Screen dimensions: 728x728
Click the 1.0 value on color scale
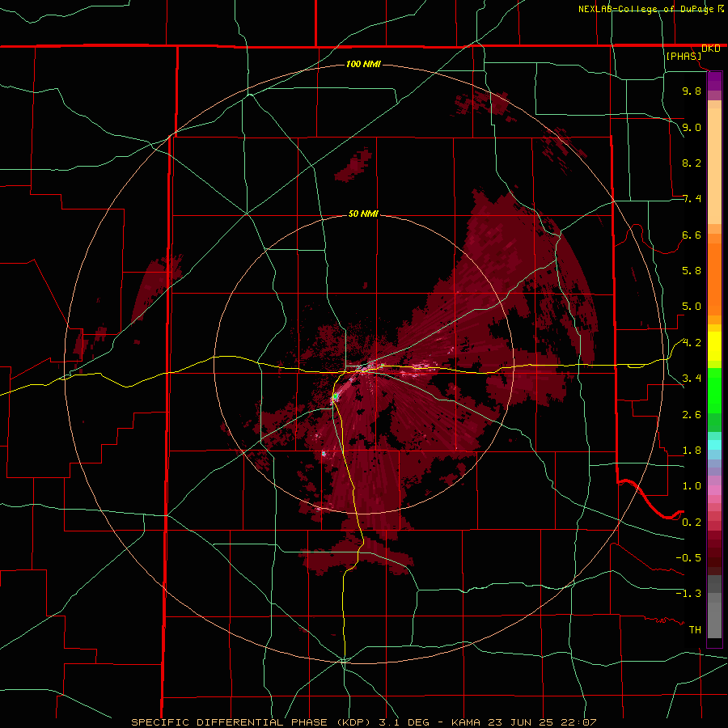tap(692, 486)
